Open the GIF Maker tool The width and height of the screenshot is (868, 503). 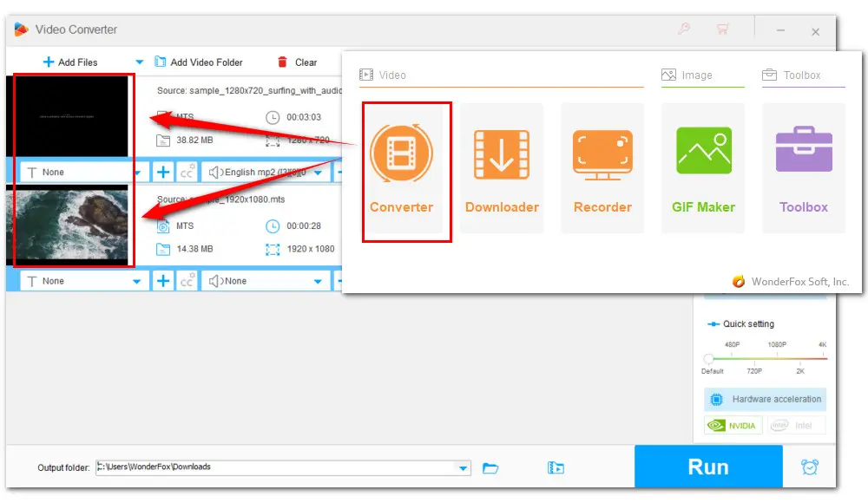703,172
